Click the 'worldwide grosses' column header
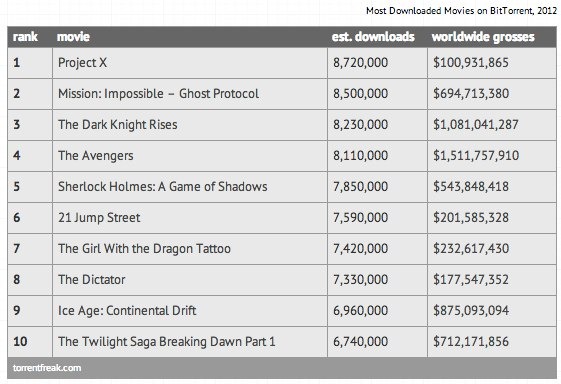 pos(483,37)
